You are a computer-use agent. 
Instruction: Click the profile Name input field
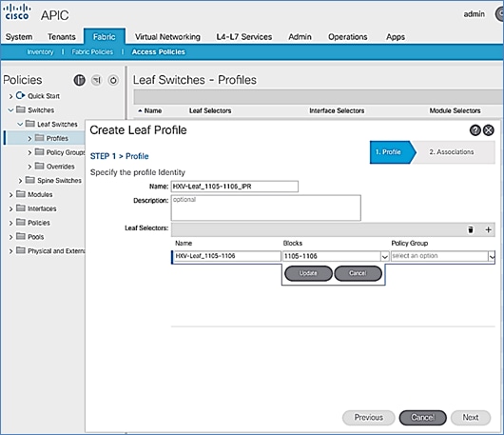point(235,187)
